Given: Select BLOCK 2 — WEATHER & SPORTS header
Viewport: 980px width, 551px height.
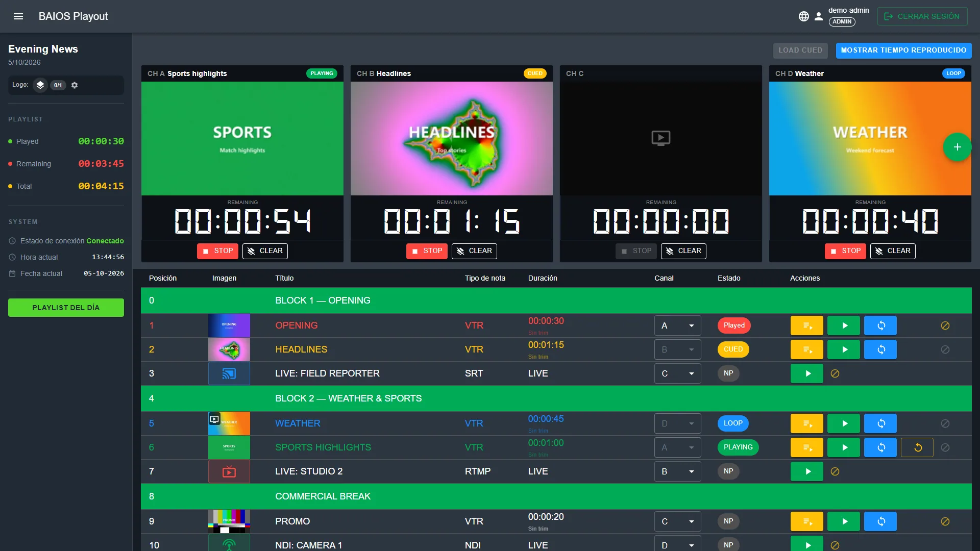Looking at the screenshot, I should [x=556, y=398].
